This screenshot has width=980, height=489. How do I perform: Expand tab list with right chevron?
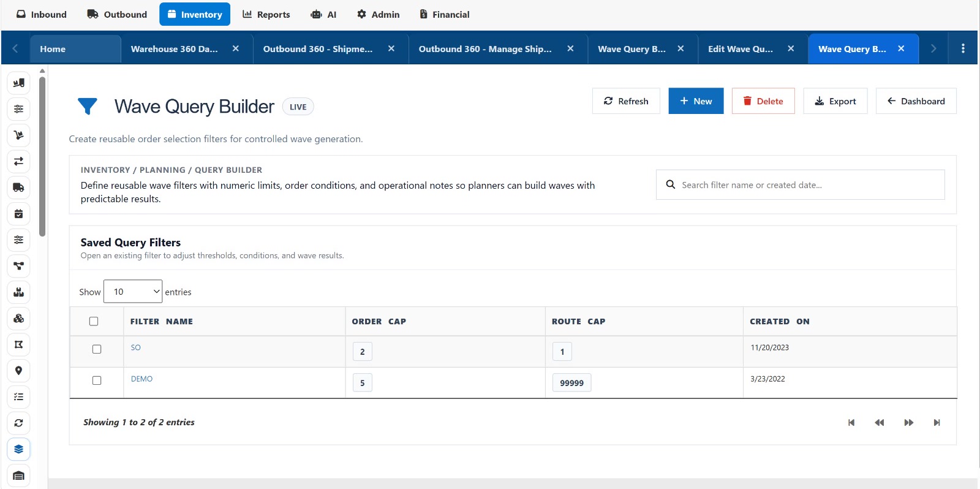[933, 48]
